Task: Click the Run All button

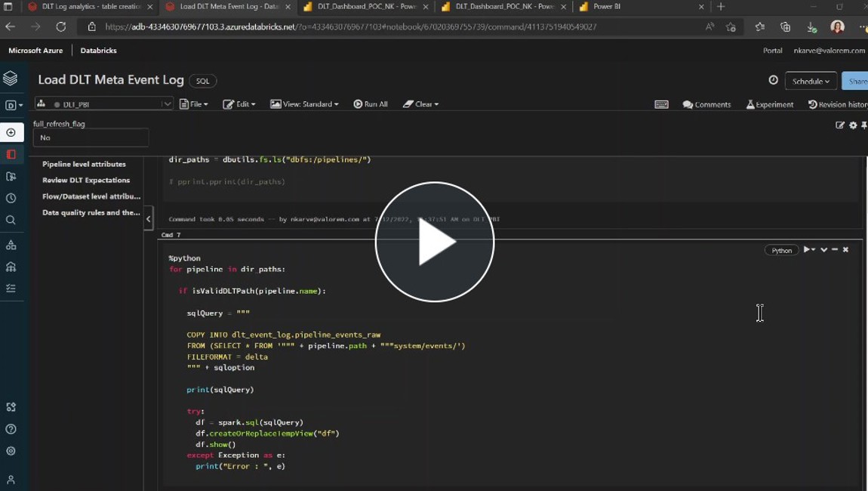Action: point(371,104)
